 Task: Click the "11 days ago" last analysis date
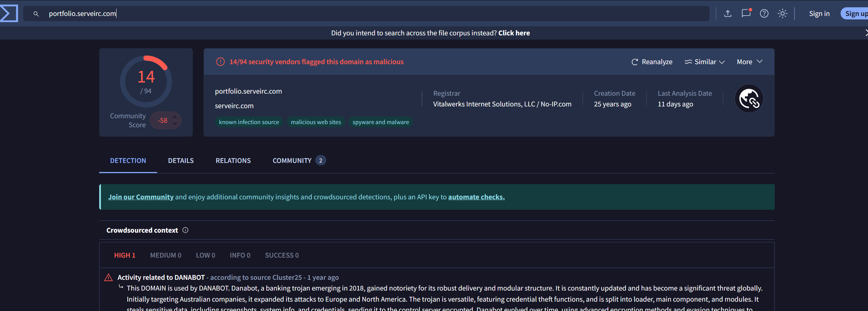[x=676, y=104]
